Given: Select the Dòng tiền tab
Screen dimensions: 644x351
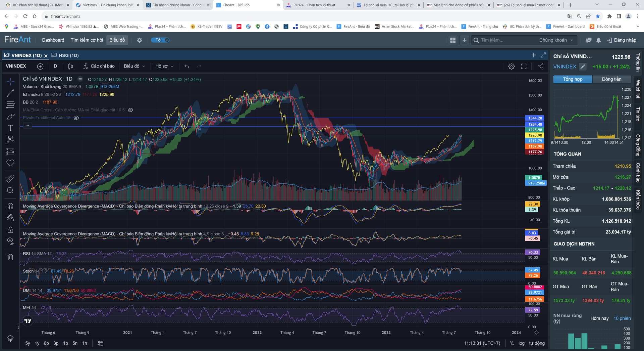Looking at the screenshot, I should click(x=611, y=79).
